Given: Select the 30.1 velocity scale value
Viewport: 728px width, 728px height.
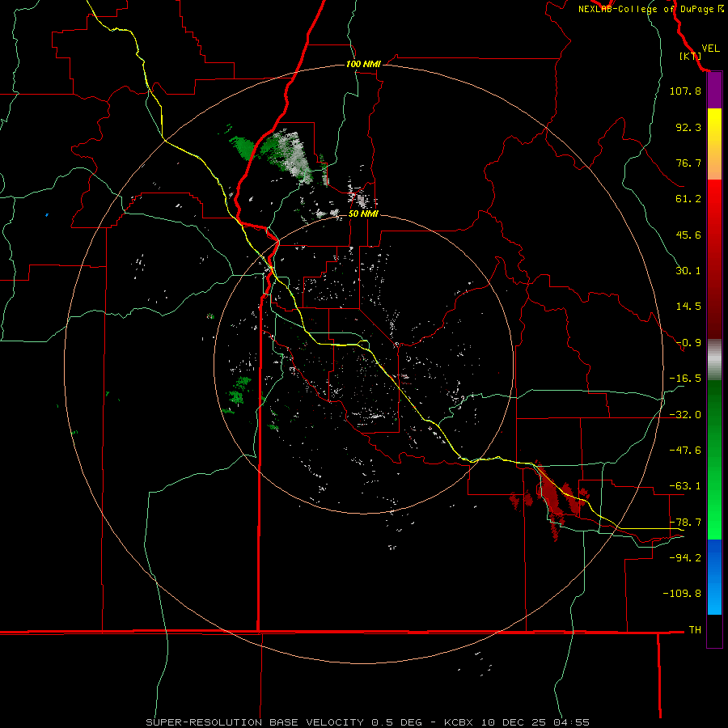Looking at the screenshot, I should (x=688, y=271).
